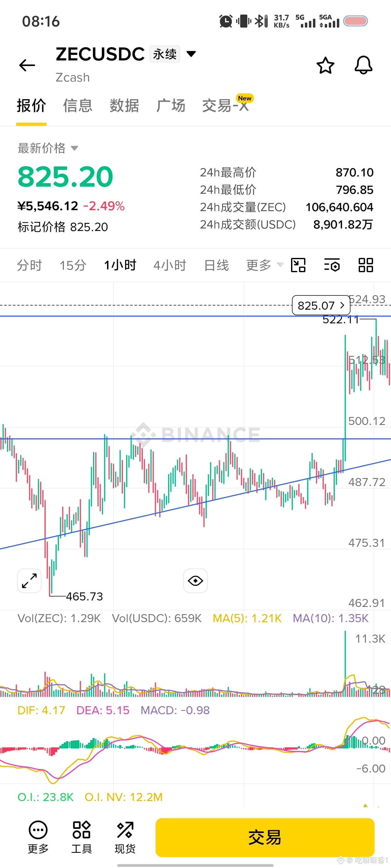The height and width of the screenshot is (868, 391).
Task: Select the 4小时 chart interval
Action: (170, 265)
